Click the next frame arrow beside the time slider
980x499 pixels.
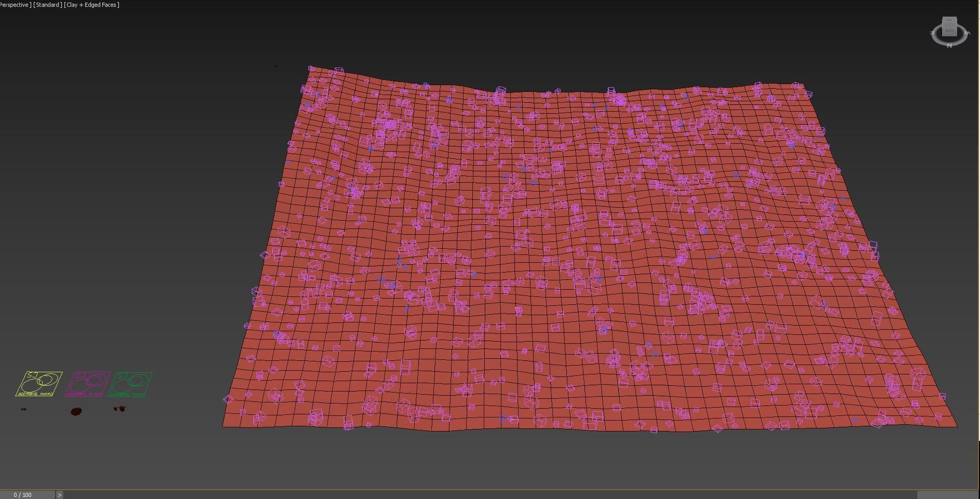coord(60,495)
